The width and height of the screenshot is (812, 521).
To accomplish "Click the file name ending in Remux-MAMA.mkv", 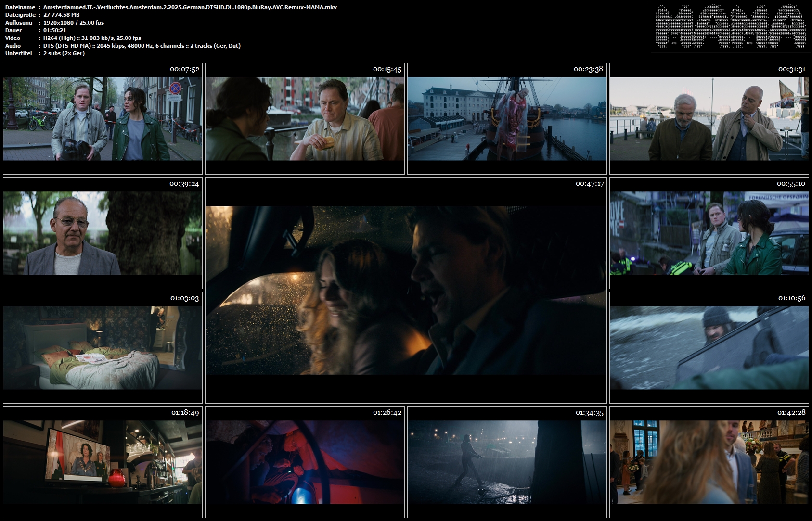I will [190, 7].
